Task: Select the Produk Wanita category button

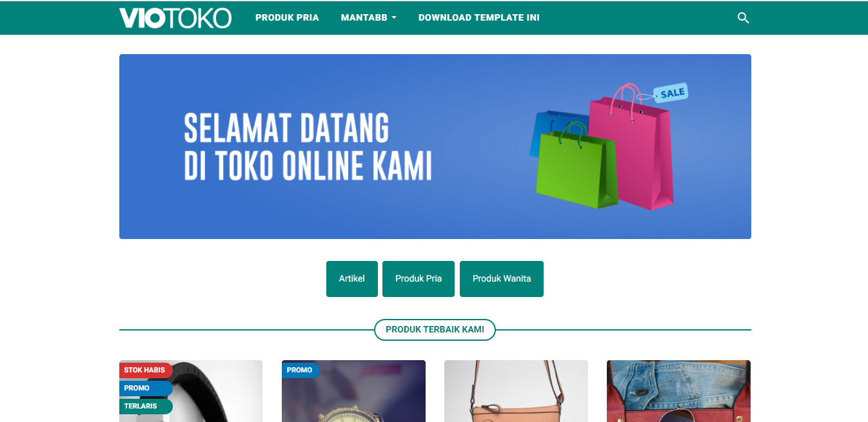Action: tap(502, 279)
